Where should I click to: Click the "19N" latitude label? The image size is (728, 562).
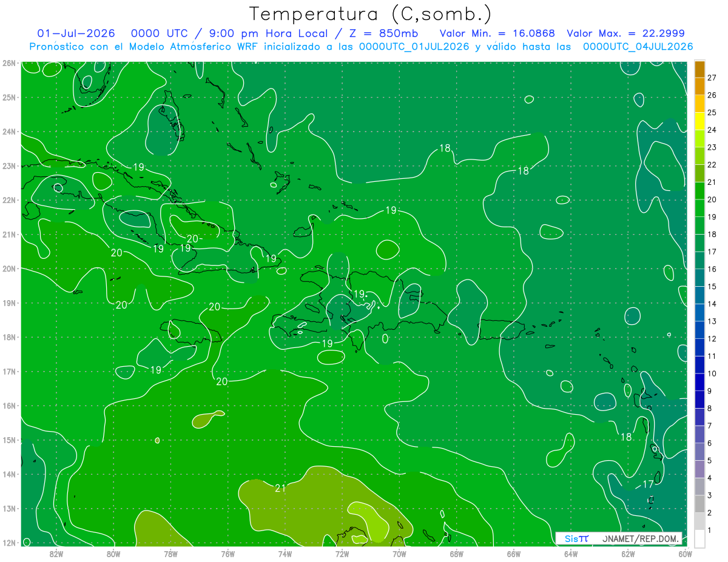[8, 303]
